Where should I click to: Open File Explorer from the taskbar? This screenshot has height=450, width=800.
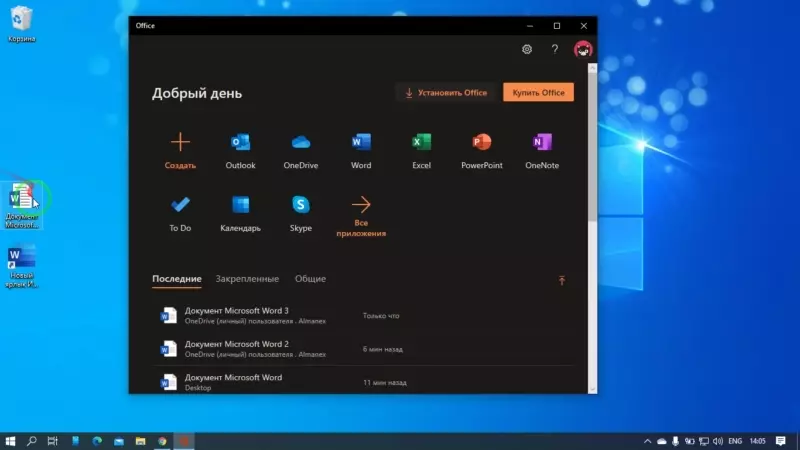[140, 441]
